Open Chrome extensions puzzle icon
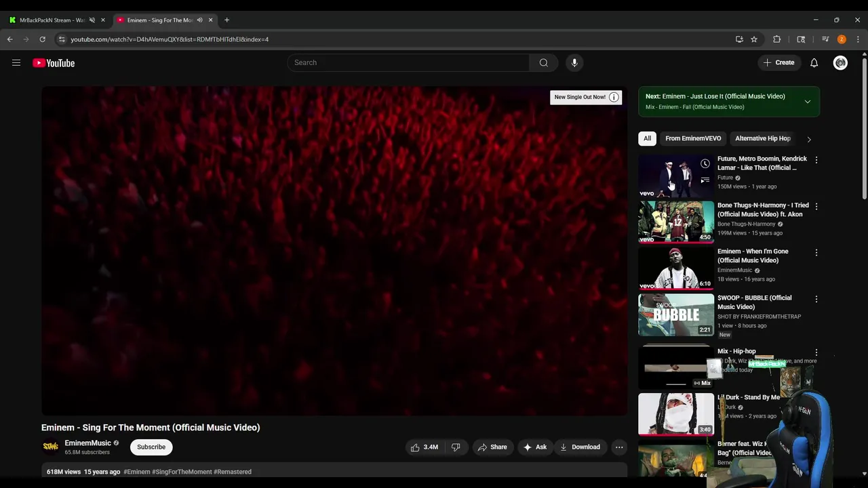868x488 pixels. (777, 39)
